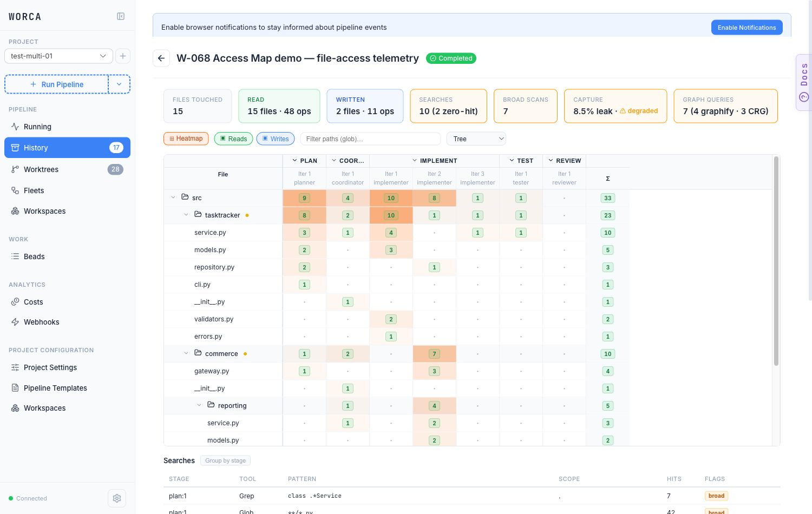812x514 pixels.
Task: Click Enable Notifications button
Action: (746, 28)
